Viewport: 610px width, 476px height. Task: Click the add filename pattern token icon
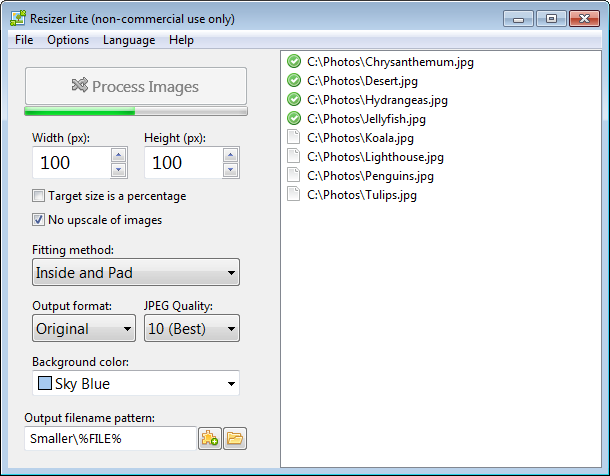tap(210, 438)
